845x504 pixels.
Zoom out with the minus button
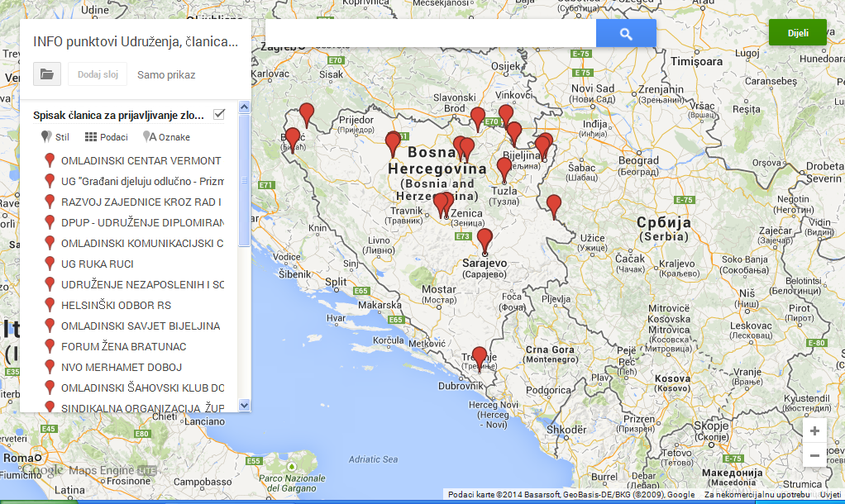tap(814, 455)
